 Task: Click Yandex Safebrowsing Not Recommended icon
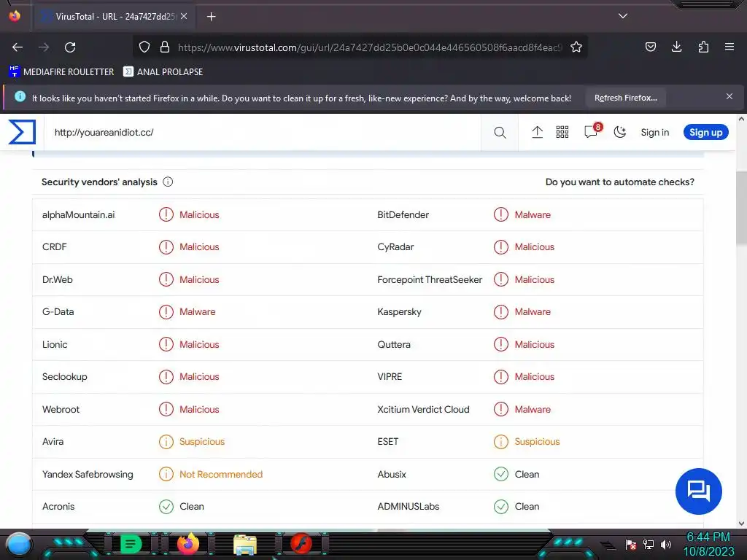click(x=166, y=474)
